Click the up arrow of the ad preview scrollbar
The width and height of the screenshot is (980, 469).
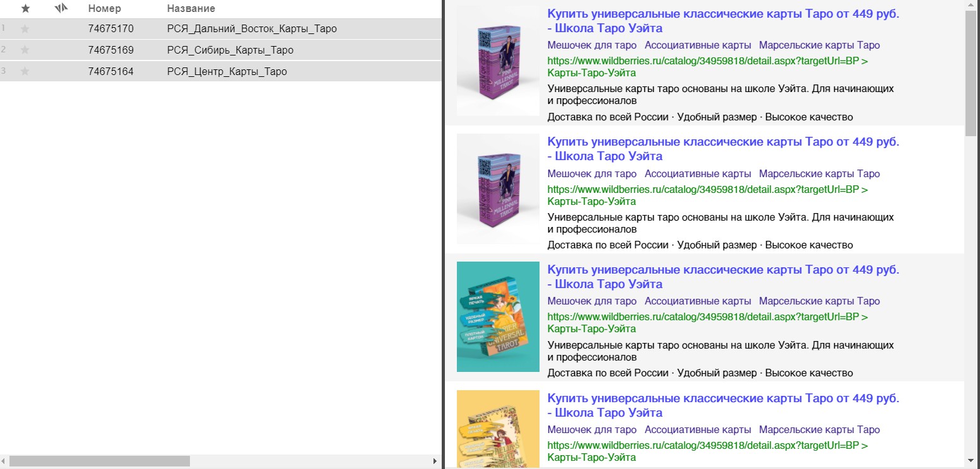[971, 5]
